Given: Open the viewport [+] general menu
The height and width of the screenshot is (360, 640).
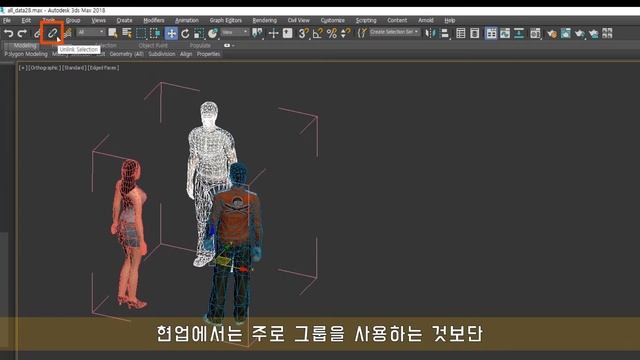Looking at the screenshot, I should point(22,68).
